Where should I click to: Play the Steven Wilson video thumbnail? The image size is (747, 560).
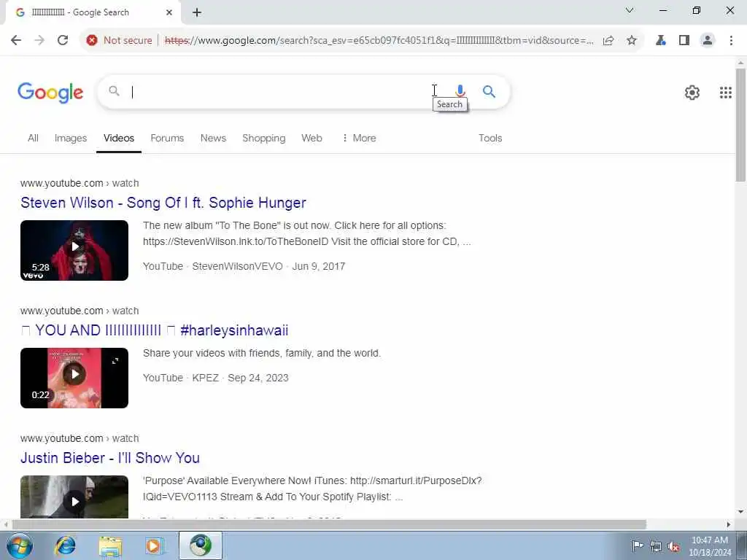[74, 251]
